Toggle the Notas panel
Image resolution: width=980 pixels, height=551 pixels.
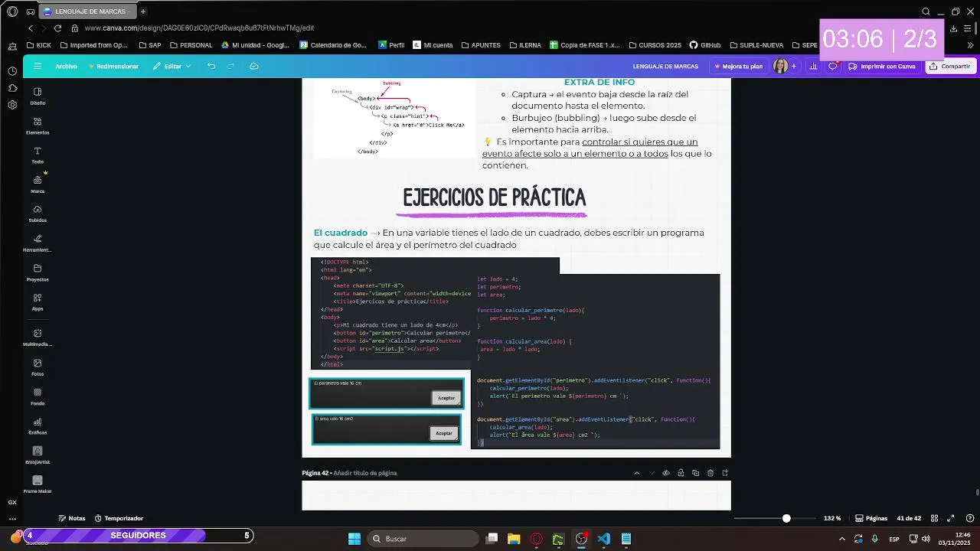click(x=72, y=518)
